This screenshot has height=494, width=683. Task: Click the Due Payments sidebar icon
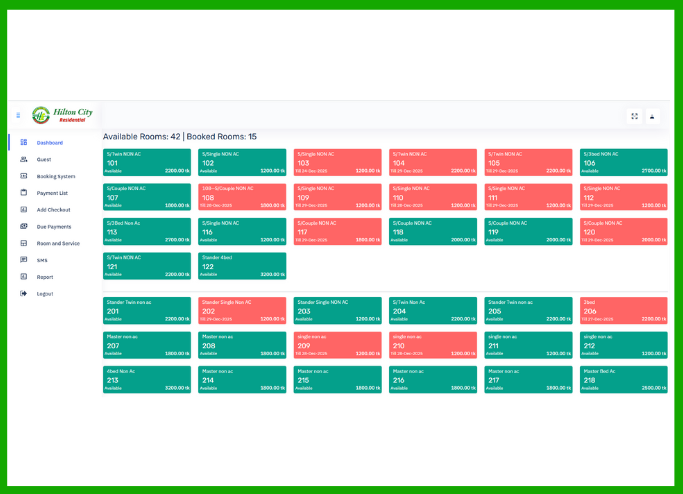click(23, 227)
